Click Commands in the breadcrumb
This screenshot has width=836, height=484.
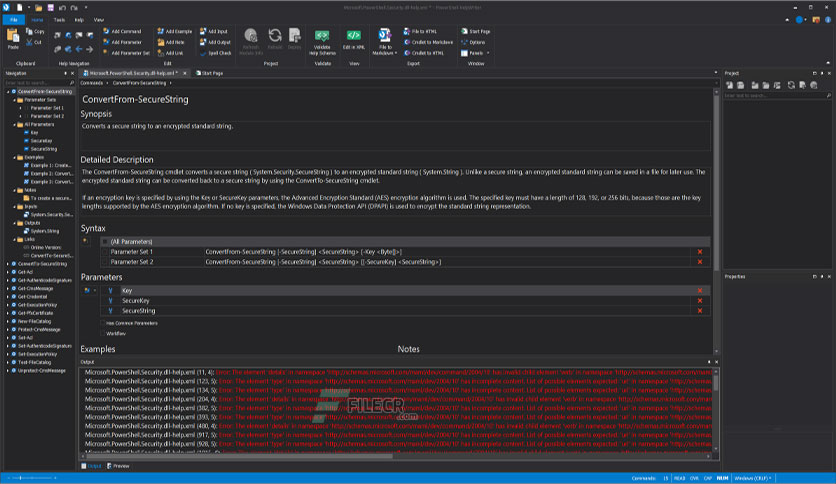pos(92,83)
